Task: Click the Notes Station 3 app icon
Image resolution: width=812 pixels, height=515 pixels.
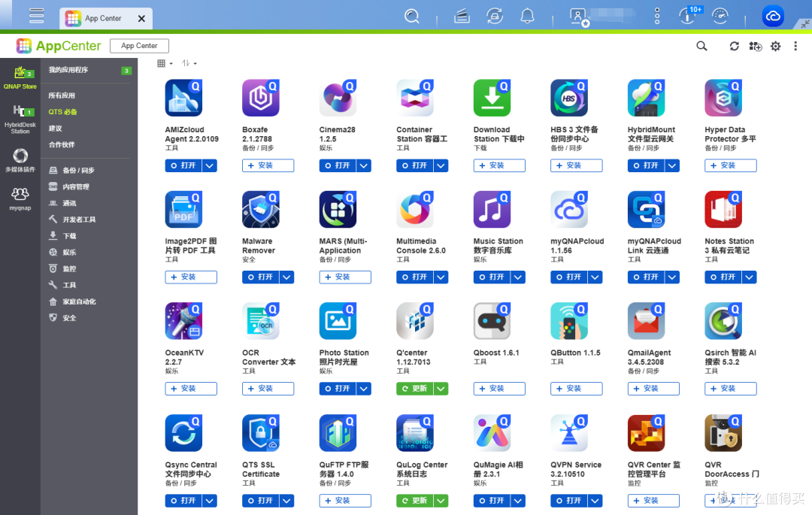Action: (723, 210)
